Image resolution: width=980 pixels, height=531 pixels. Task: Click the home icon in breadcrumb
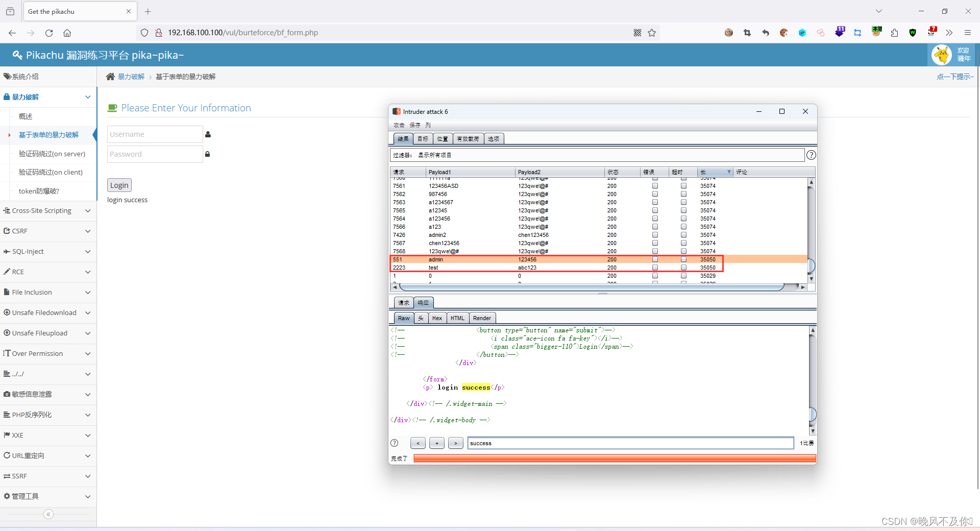(110, 77)
